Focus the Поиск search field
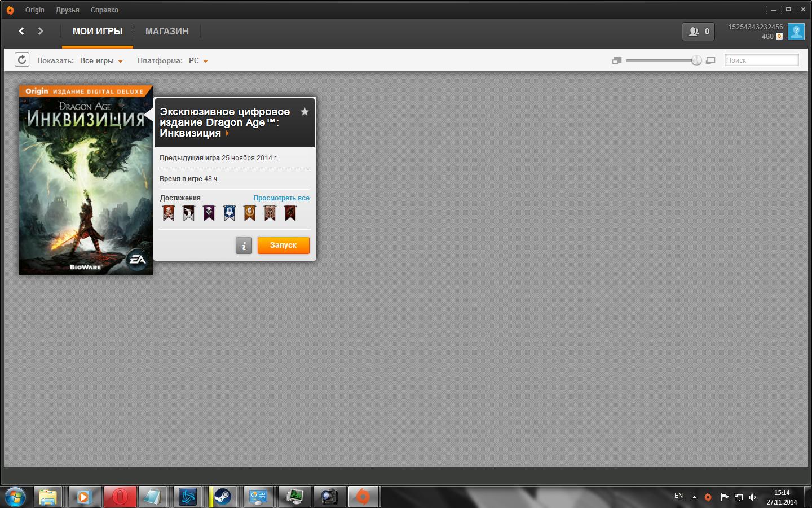This screenshot has width=812, height=508. (761, 60)
